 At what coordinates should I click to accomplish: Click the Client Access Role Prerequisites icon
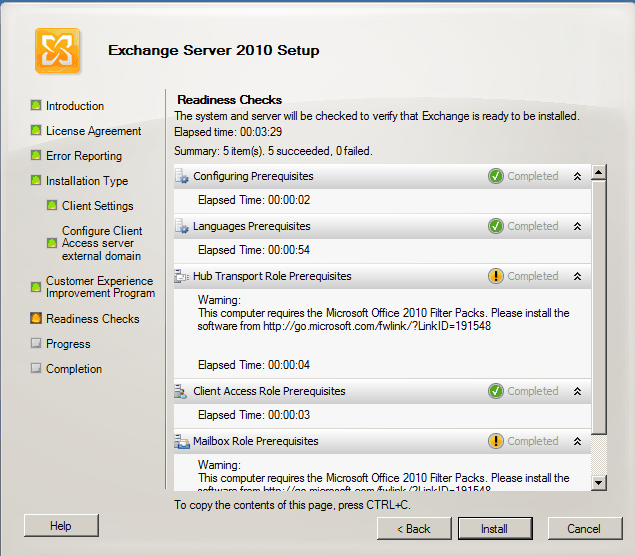[181, 391]
